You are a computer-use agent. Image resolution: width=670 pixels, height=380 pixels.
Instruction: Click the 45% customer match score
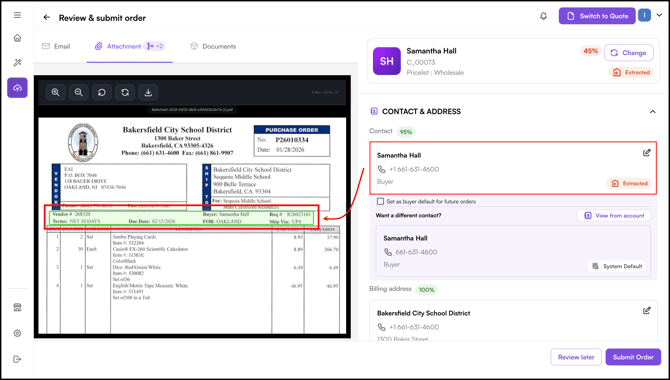pyautogui.click(x=591, y=51)
